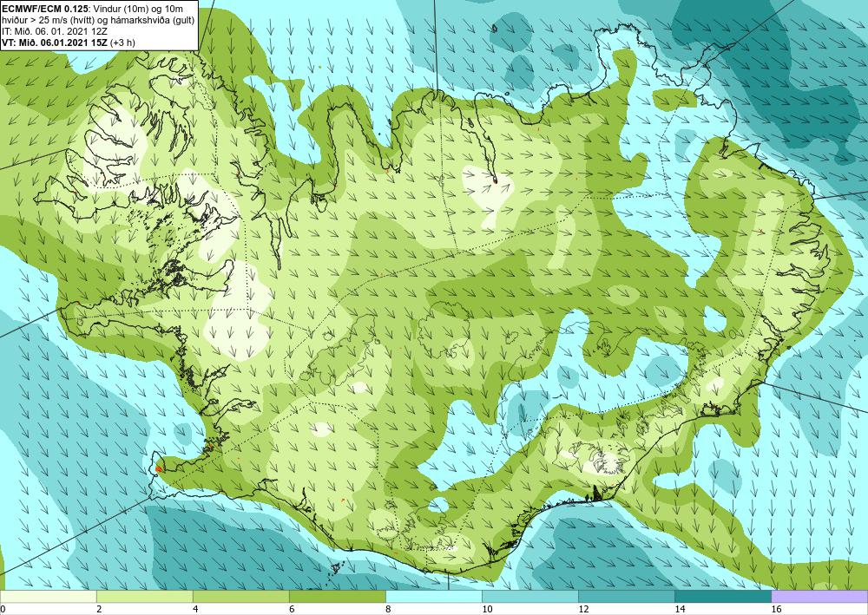Click the 10–12 m/s teal legend swatch
Viewport: 868px width, 615px height.
(530, 597)
